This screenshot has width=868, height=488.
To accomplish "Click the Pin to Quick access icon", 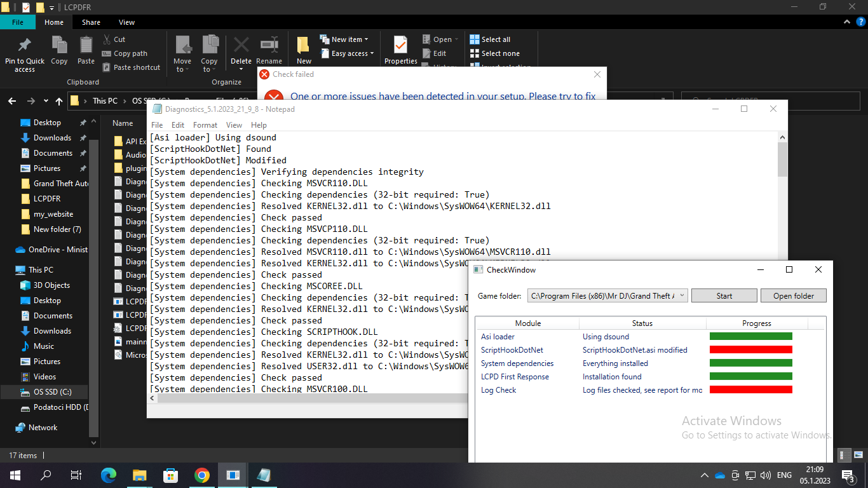I will pos(25,45).
